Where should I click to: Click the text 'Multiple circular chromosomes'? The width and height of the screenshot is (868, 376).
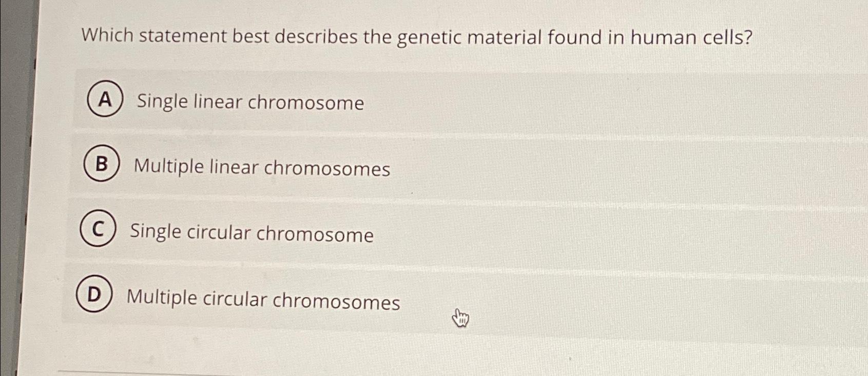[263, 303]
